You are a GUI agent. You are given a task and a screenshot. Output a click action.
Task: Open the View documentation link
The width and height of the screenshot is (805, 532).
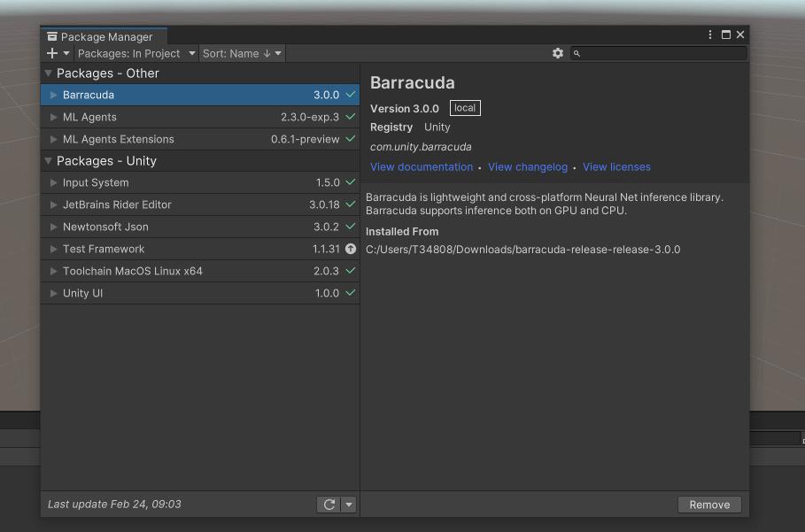tap(422, 166)
